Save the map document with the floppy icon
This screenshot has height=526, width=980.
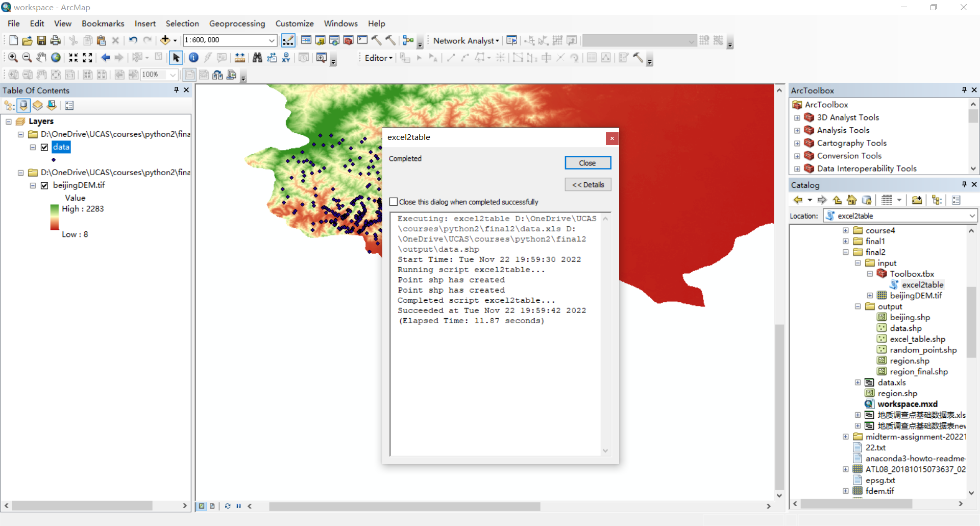(41, 40)
